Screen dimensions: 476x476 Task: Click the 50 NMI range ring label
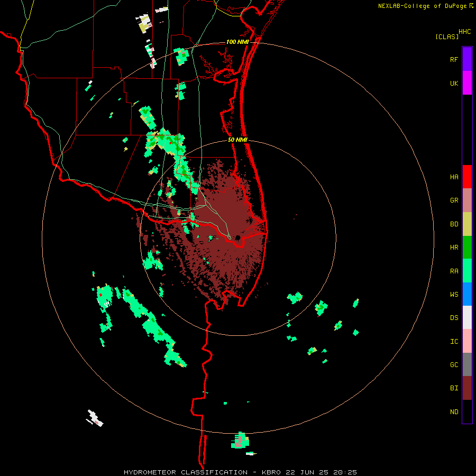tap(237, 140)
